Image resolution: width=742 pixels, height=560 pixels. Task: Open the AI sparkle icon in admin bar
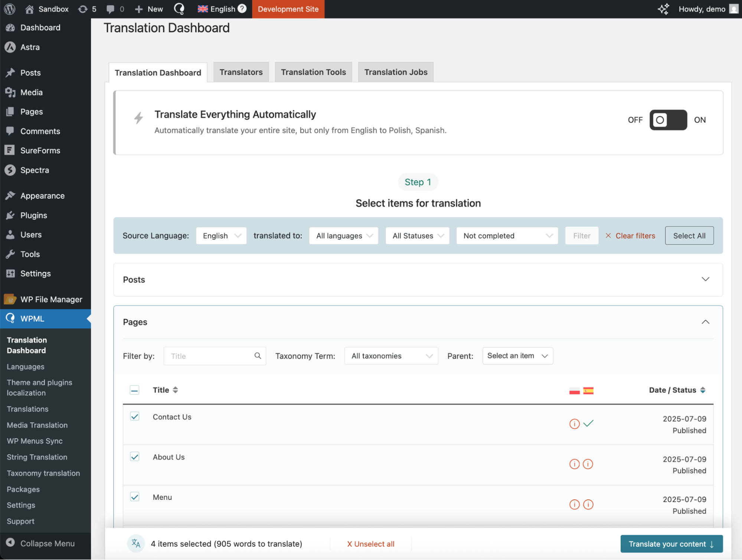point(663,9)
